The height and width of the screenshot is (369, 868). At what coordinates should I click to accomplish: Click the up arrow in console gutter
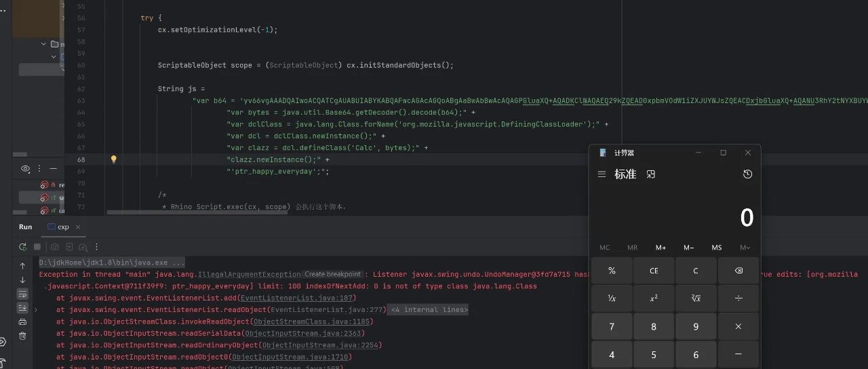point(22,266)
